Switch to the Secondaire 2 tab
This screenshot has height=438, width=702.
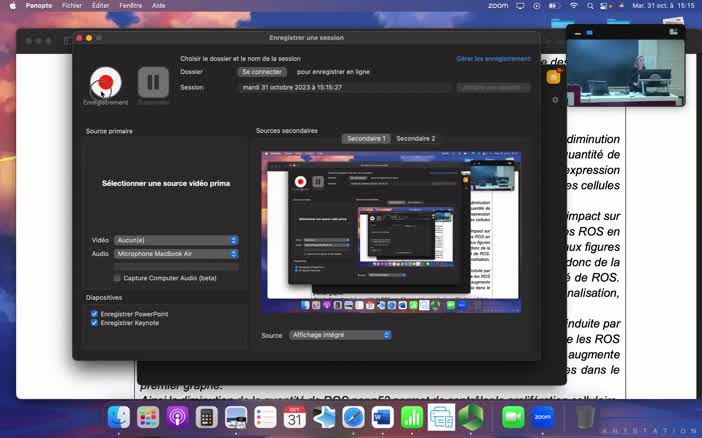click(415, 138)
